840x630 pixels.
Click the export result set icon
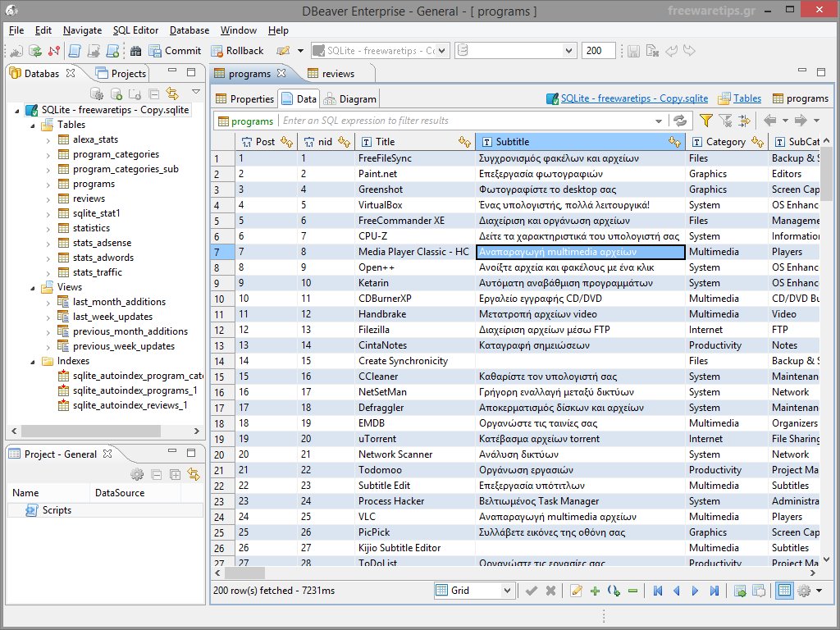click(740, 591)
